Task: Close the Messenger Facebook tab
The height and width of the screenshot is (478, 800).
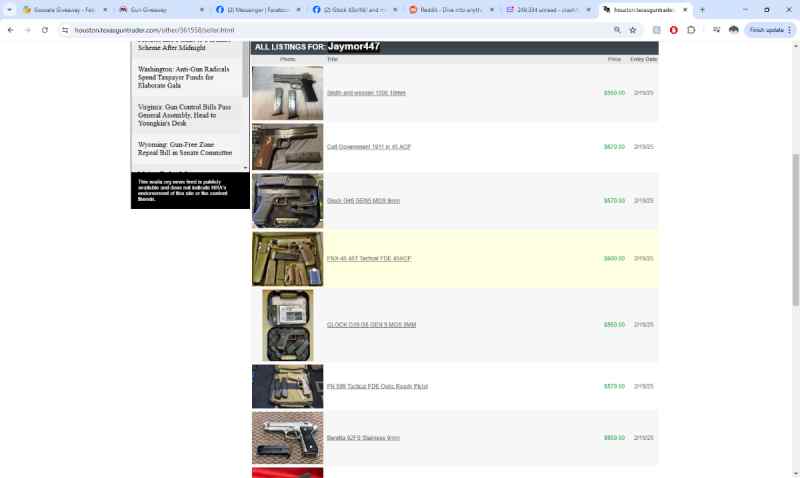Action: (298, 10)
